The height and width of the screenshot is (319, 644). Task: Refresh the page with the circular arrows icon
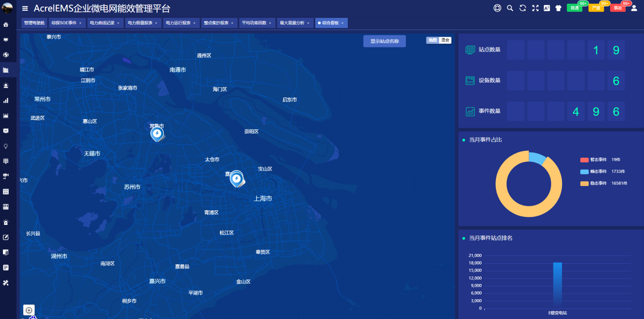click(x=522, y=8)
